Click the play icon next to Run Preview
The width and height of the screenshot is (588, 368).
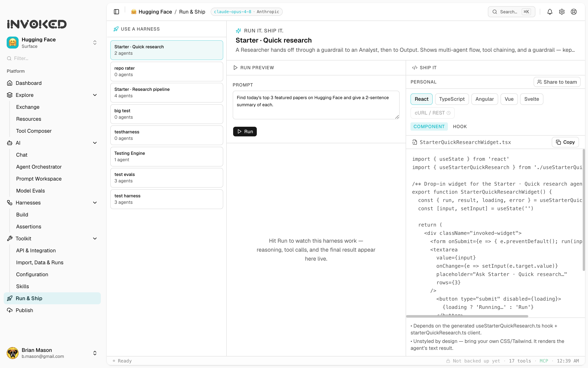click(x=235, y=67)
